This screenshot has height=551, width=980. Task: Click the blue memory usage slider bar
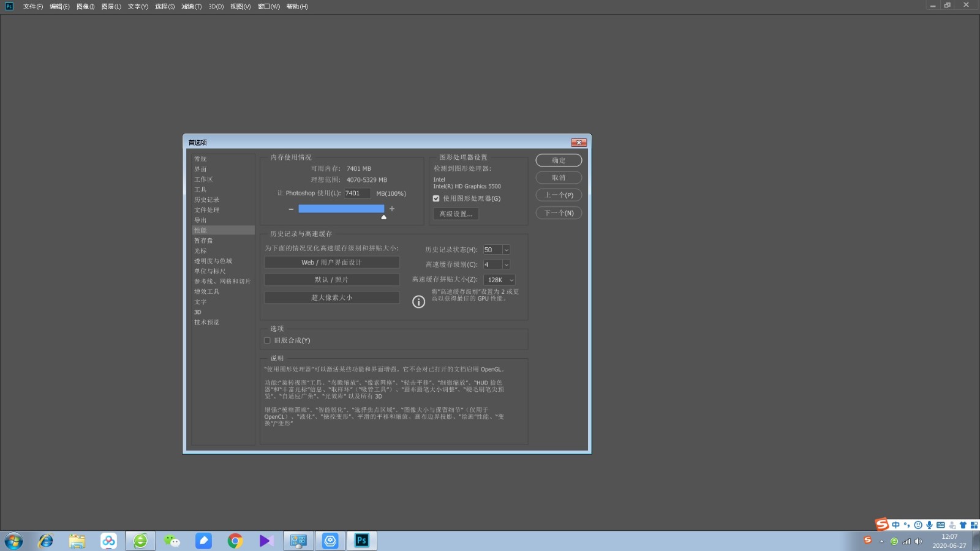coord(341,209)
